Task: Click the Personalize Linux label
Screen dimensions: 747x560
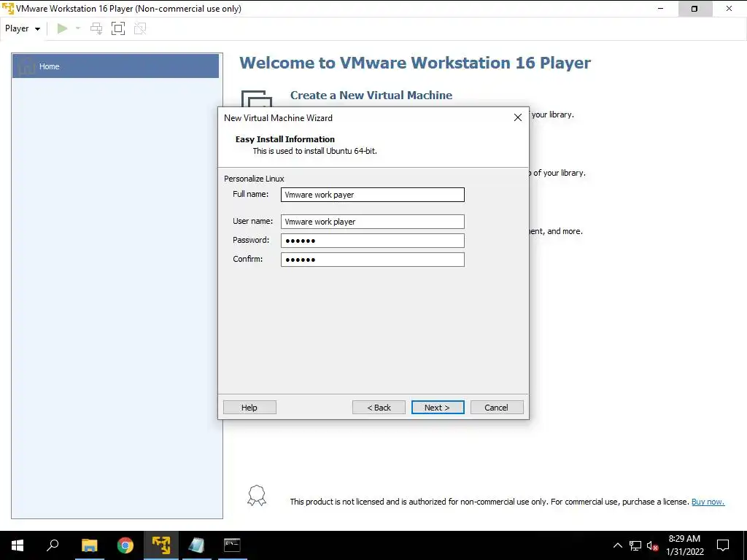Action: point(254,179)
